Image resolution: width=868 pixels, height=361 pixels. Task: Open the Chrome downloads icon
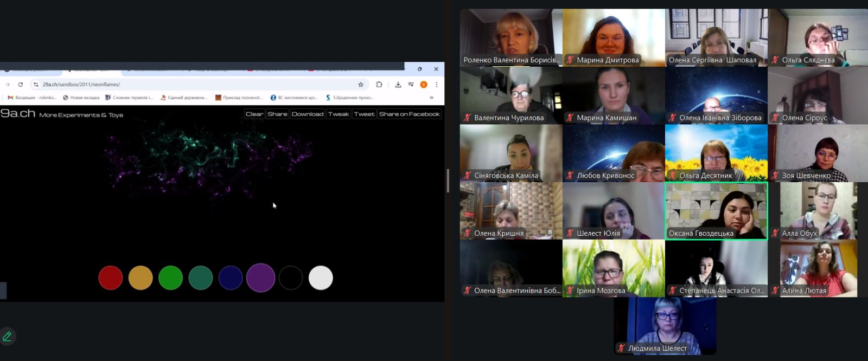pyautogui.click(x=398, y=85)
